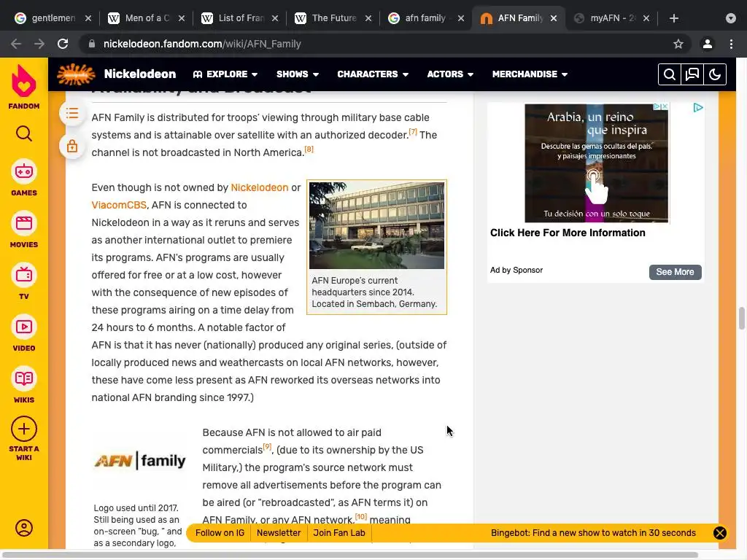Open the table of contents list icon
Screen dimensions: 747x560
(x=72, y=113)
